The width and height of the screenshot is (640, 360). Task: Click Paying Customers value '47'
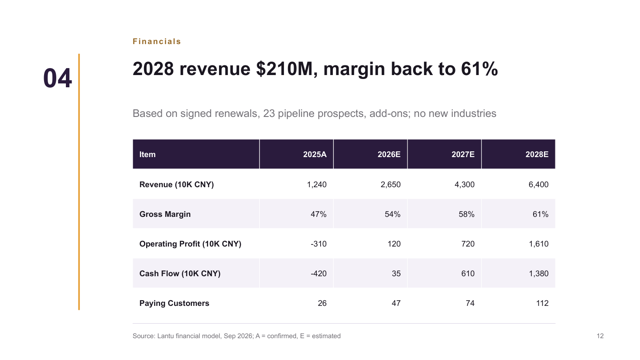point(396,303)
